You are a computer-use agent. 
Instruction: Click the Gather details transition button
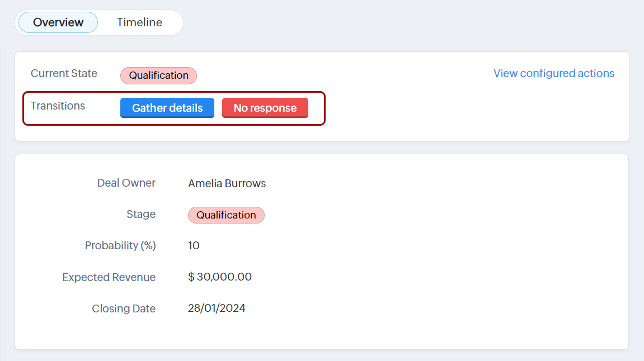(x=167, y=108)
